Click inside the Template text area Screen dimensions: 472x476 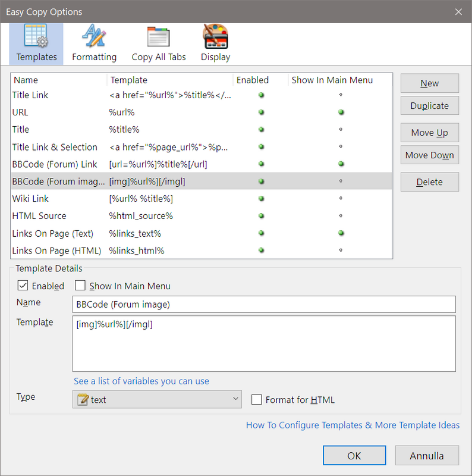click(264, 344)
